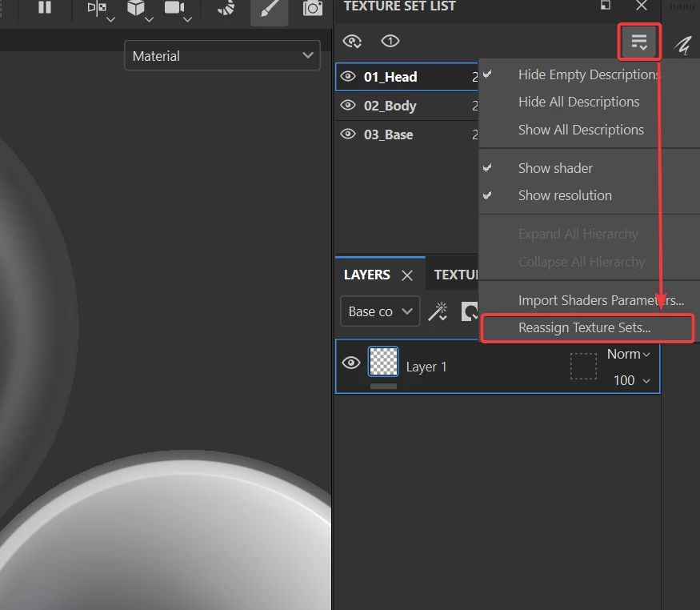Uncheck Hide Empty Descriptions menu option
This screenshot has width=700, height=610.
(x=590, y=74)
